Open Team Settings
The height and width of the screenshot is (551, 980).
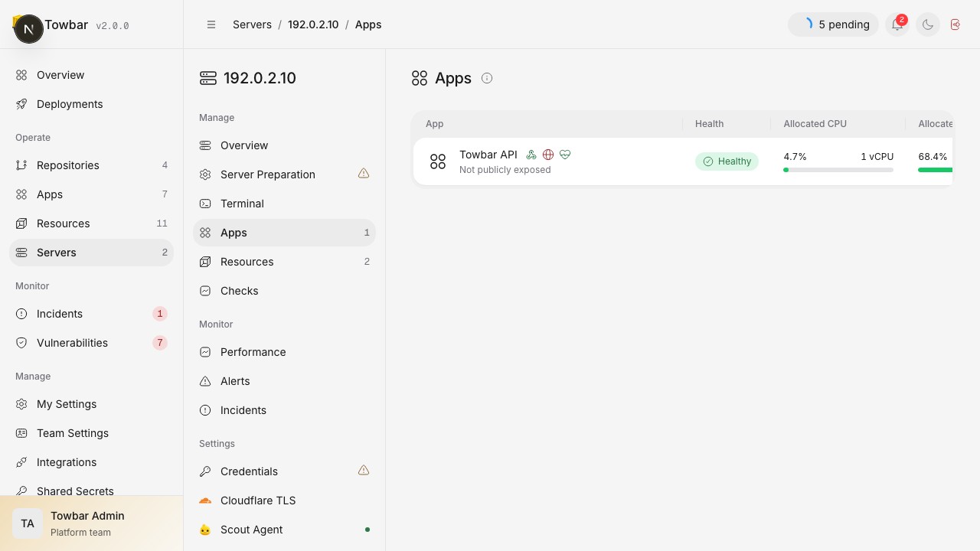[91, 433]
